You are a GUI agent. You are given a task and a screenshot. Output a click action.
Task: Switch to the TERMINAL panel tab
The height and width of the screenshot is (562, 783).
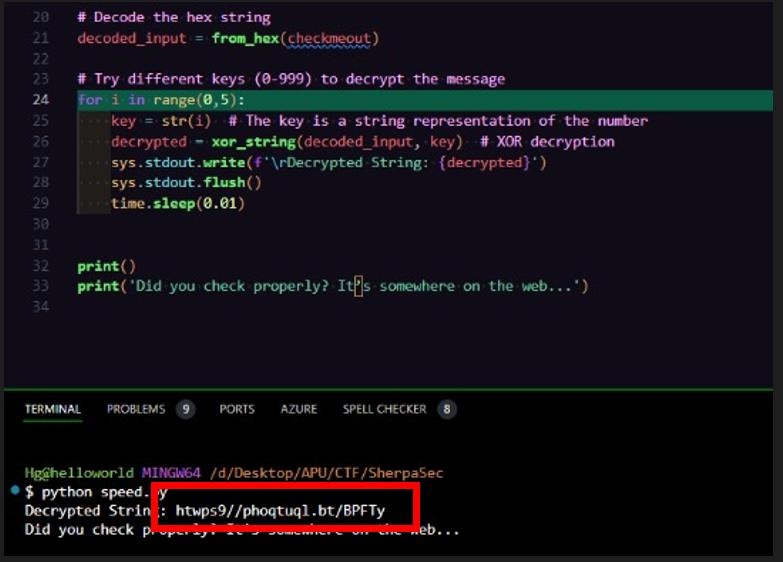click(52, 409)
